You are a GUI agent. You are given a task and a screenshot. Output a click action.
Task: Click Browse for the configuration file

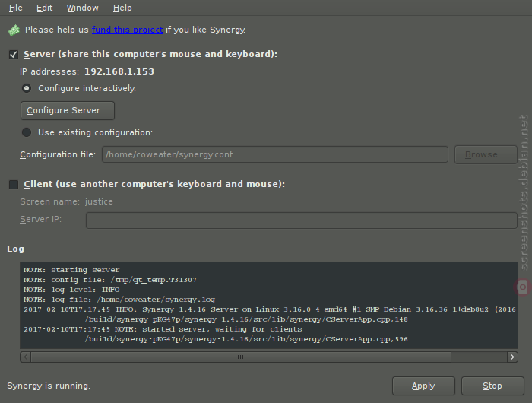pyautogui.click(x=486, y=154)
